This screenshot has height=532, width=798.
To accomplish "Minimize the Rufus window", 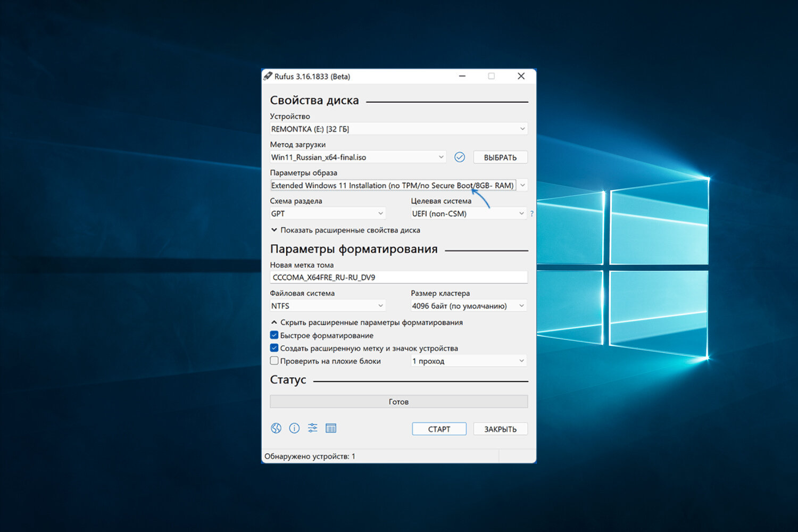I will (462, 76).
